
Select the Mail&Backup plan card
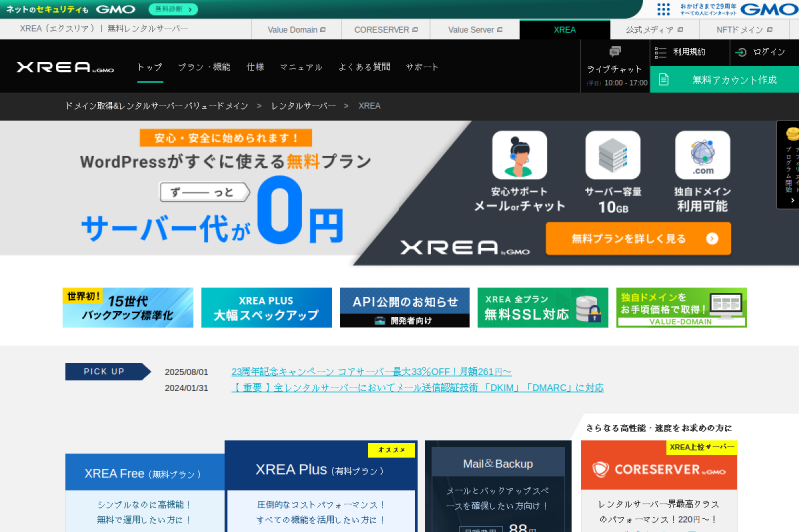coord(498,486)
